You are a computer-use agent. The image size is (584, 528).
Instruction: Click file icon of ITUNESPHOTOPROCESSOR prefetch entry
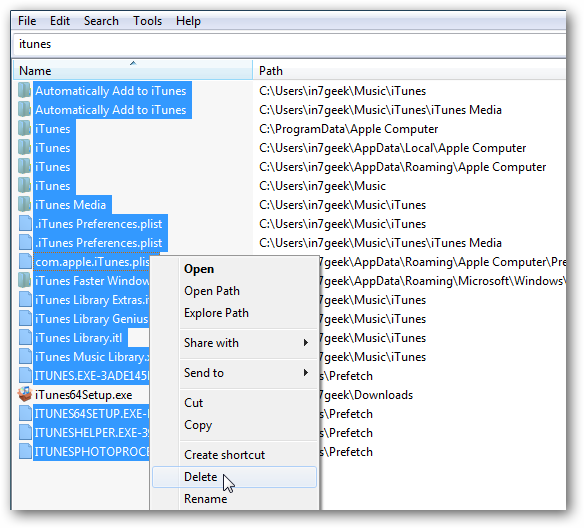click(25, 452)
